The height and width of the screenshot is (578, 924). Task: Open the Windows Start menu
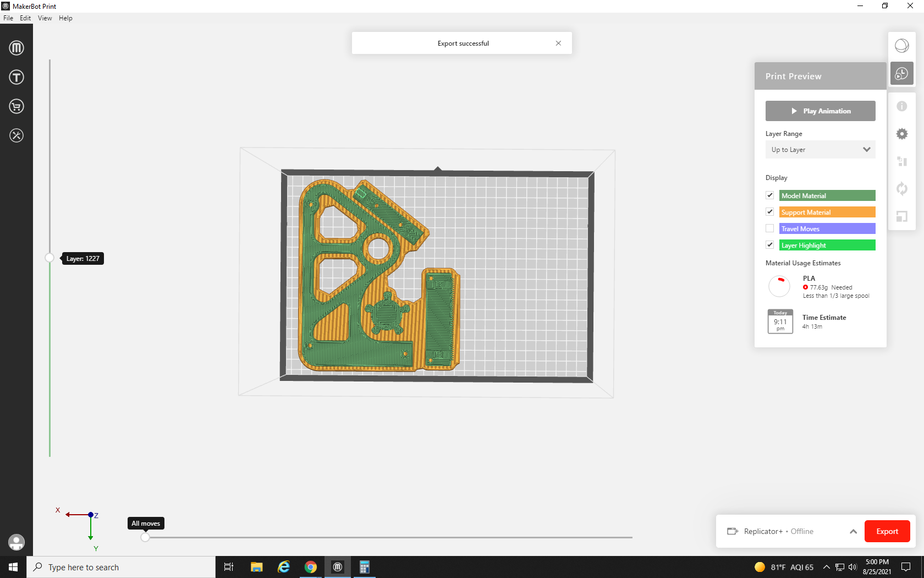13,567
